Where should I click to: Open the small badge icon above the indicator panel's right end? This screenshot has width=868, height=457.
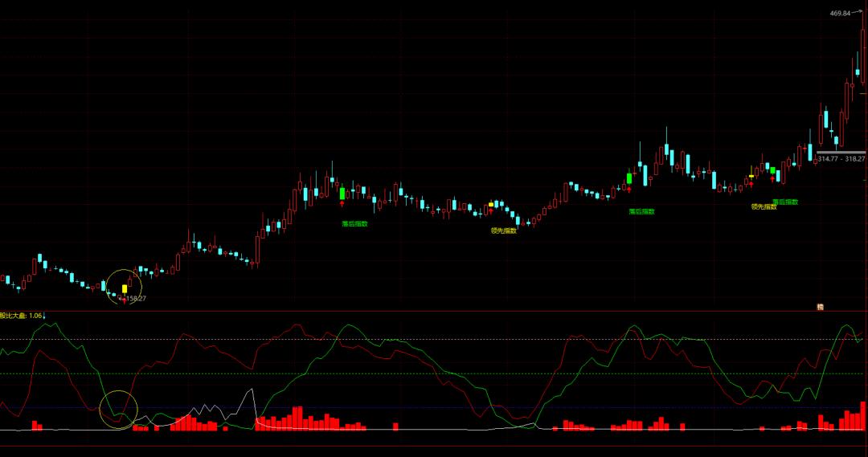pos(820,307)
